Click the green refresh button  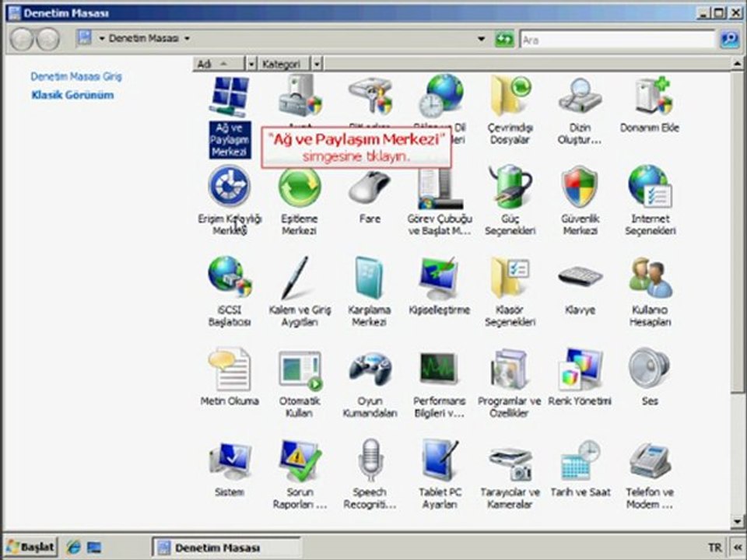[x=504, y=40]
